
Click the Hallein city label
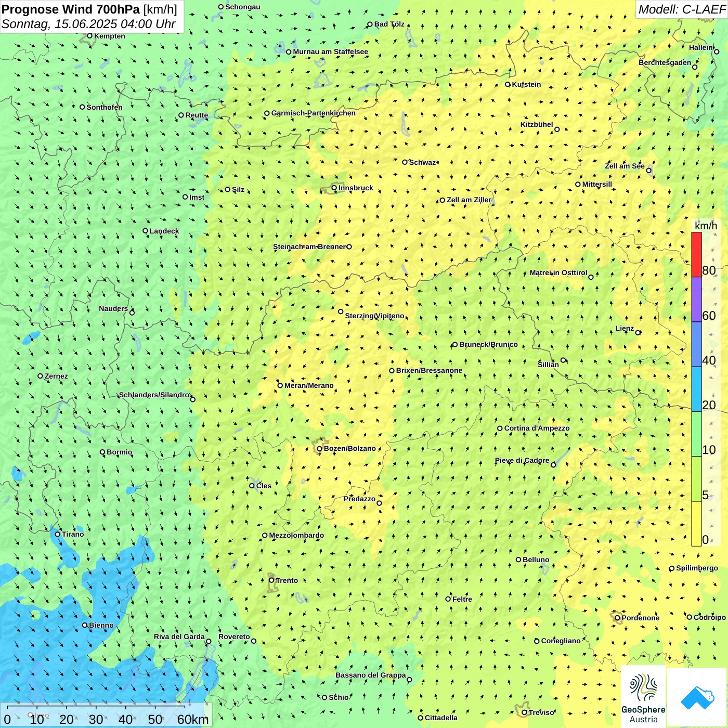coord(701,47)
